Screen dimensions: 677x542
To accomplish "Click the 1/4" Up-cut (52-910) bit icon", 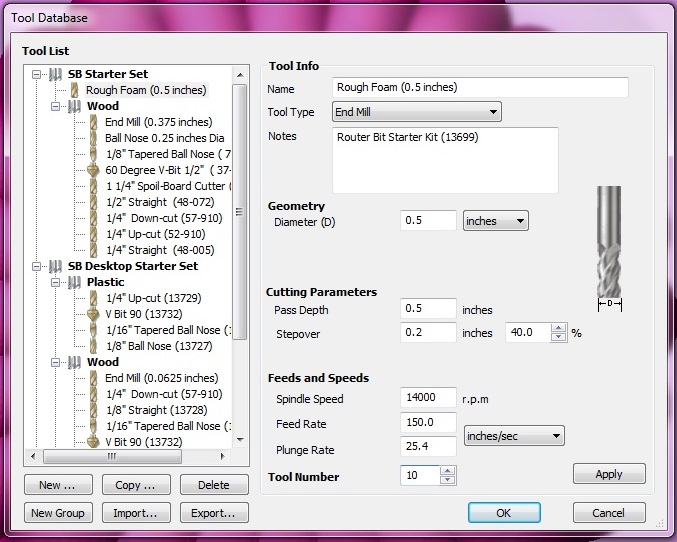I will pyautogui.click(x=93, y=234).
